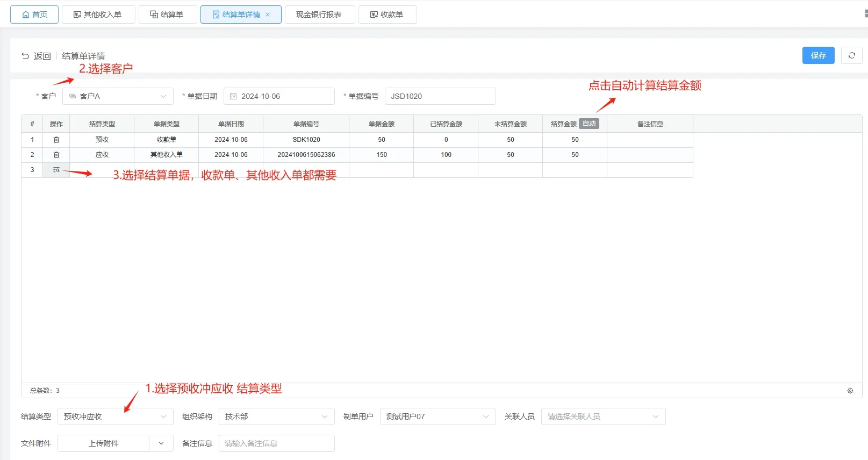
Task: Open the 结算类型 dropdown 预收冲应收
Action: click(x=116, y=416)
